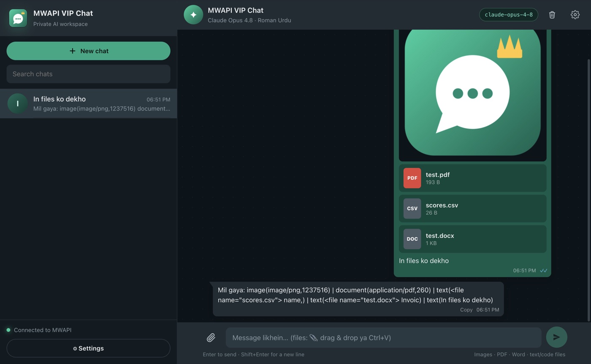Delete chat using trash icon
Screen dimensions: 591x364
point(552,15)
